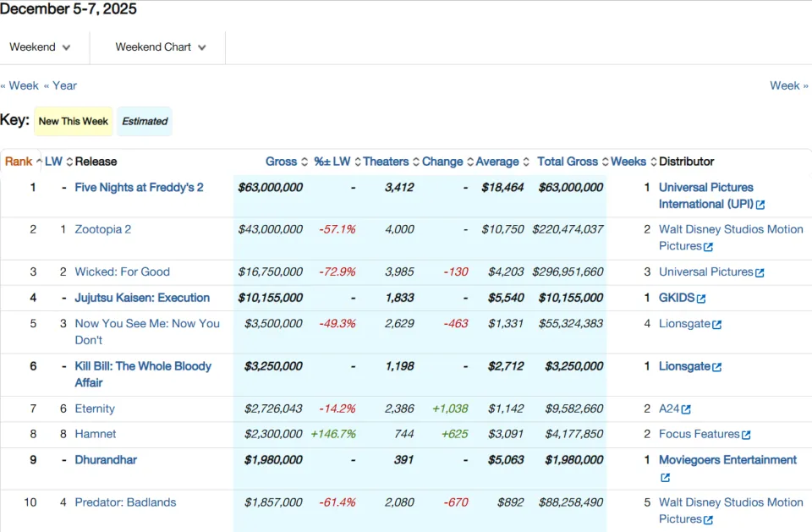This screenshot has width=812, height=532.
Task: Expand the Weekend Chart dropdown
Action: [x=161, y=47]
